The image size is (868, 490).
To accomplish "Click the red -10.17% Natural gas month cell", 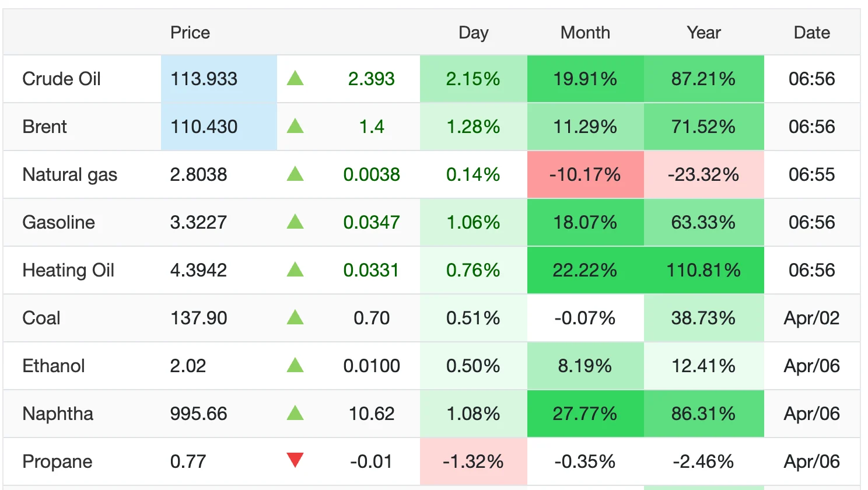I will click(585, 174).
